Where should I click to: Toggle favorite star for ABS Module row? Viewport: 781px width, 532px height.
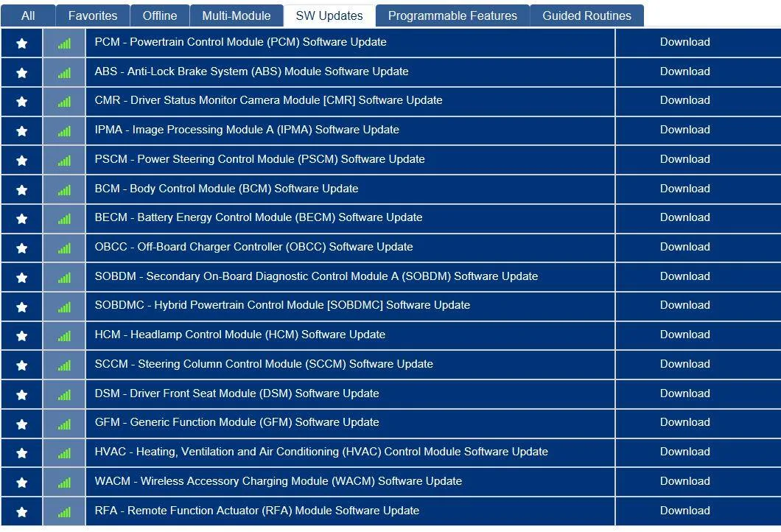click(21, 73)
